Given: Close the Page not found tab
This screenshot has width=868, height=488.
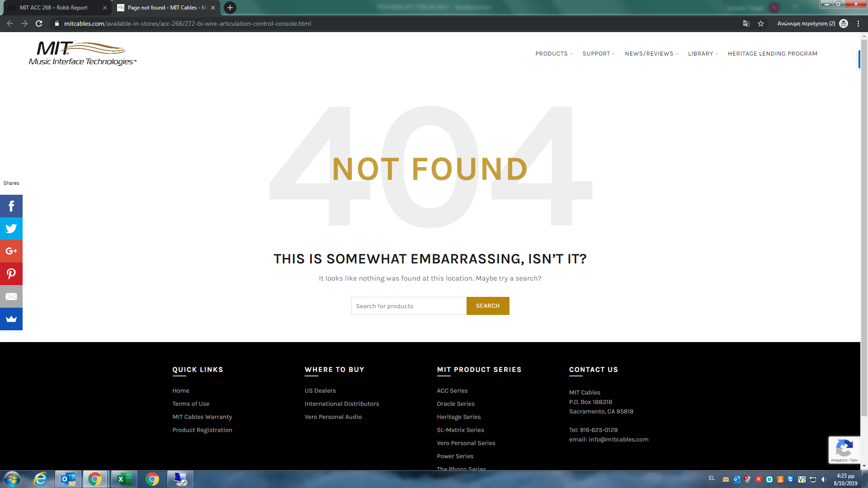Looking at the screenshot, I should (213, 8).
